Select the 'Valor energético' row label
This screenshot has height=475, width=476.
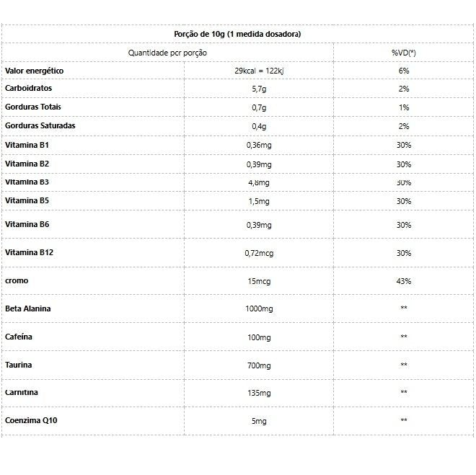click(x=35, y=71)
